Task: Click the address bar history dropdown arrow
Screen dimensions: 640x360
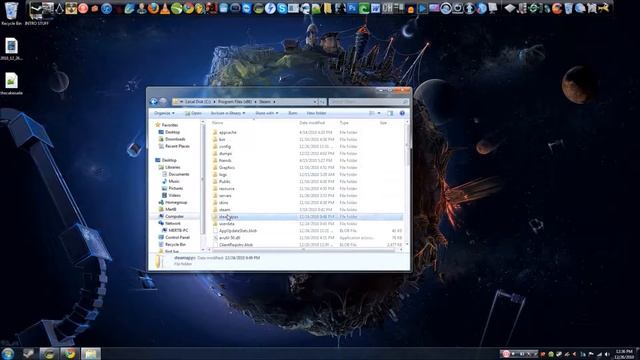Action: (x=315, y=101)
